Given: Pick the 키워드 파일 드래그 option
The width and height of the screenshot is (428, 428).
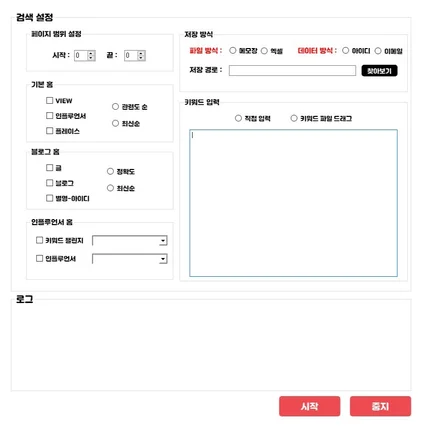Looking at the screenshot, I should click(x=294, y=118).
